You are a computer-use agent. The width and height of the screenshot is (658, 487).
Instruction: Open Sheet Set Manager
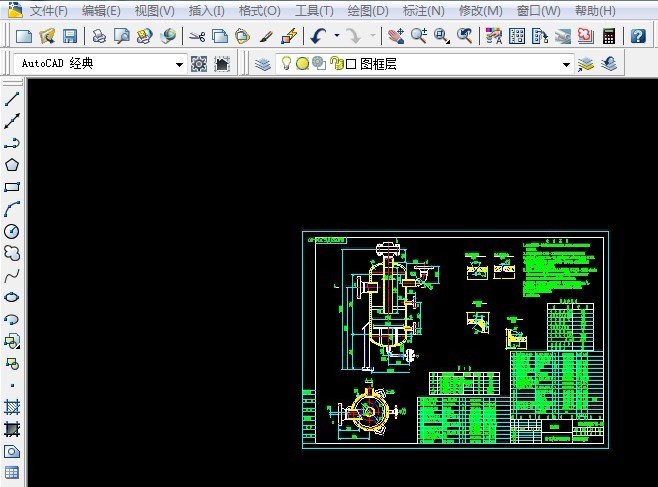[x=563, y=36]
